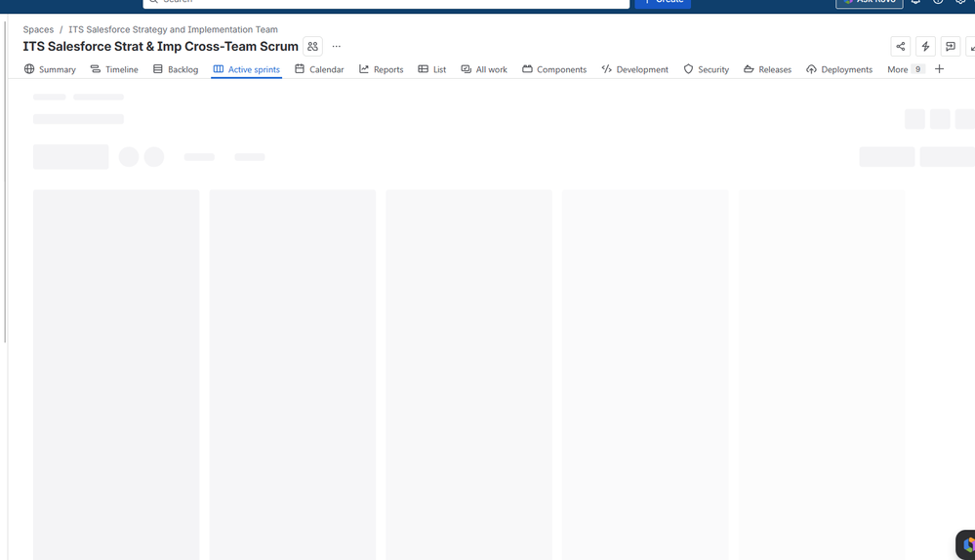Go to the Security tab
Screen dimensions: 975x560
point(706,69)
